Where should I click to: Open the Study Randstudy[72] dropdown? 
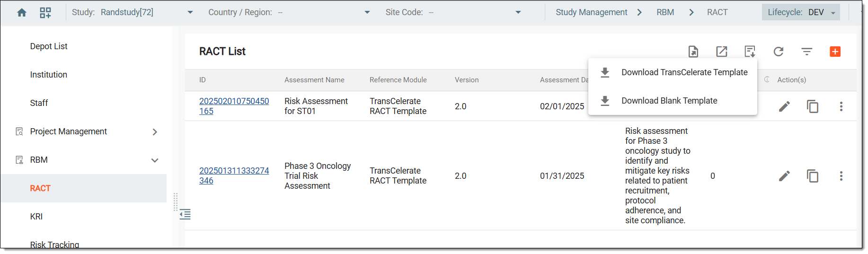[x=190, y=13]
